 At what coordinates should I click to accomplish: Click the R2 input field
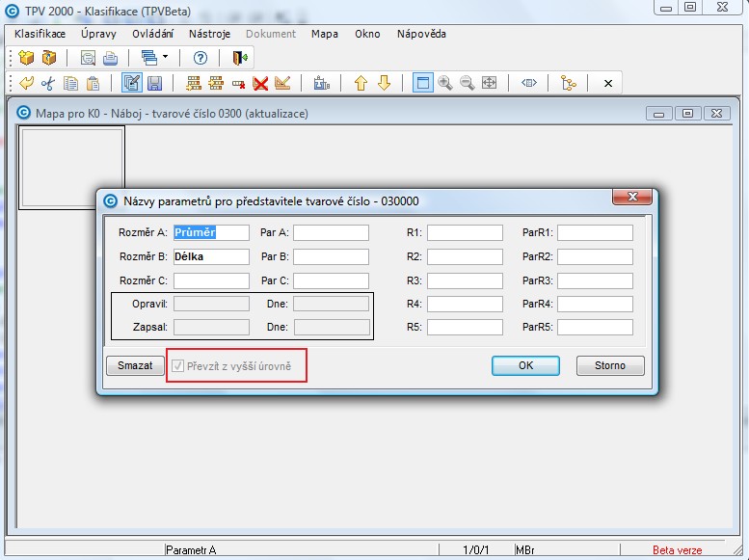tap(465, 256)
